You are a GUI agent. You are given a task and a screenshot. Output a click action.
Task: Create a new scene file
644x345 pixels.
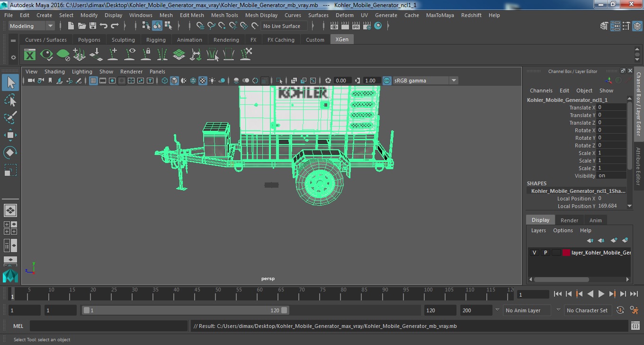tap(71, 26)
